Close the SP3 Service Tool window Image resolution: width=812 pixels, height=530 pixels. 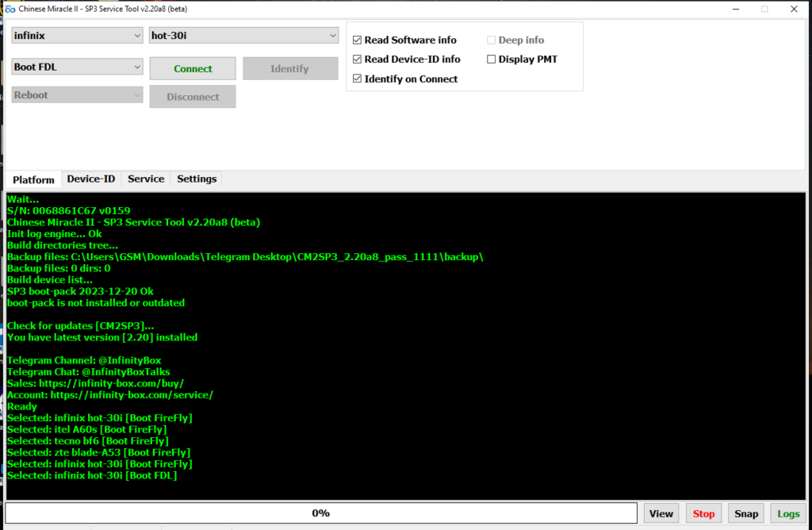[x=794, y=9]
